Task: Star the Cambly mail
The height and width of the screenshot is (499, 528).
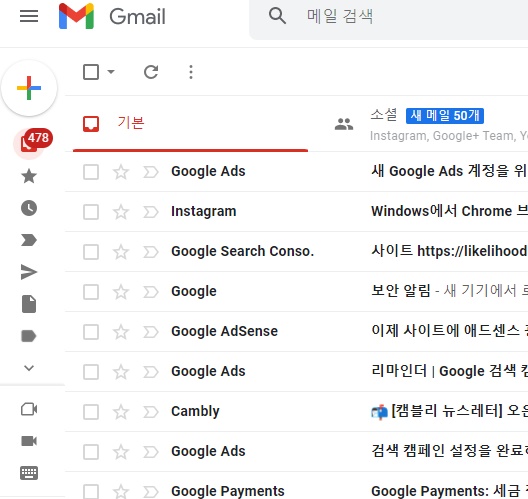Action: pyautogui.click(x=121, y=412)
